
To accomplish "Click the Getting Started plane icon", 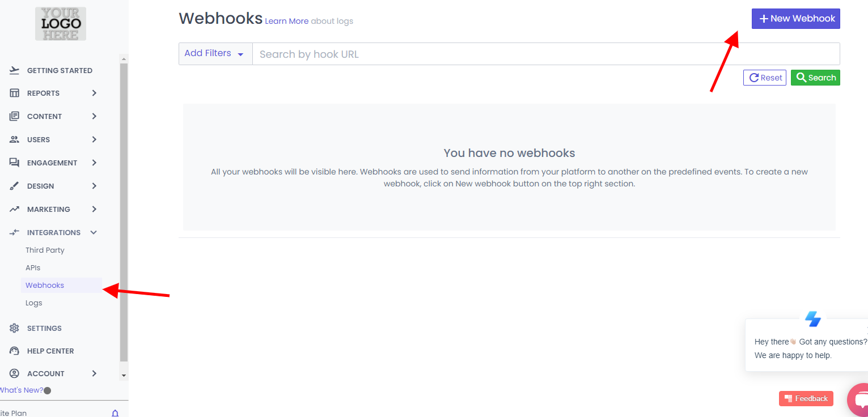I will point(15,70).
